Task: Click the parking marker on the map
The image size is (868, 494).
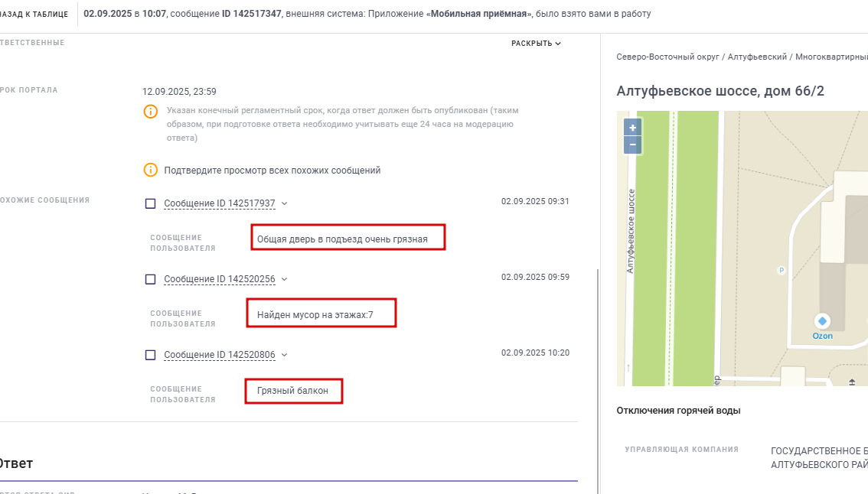Action: pyautogui.click(x=781, y=271)
